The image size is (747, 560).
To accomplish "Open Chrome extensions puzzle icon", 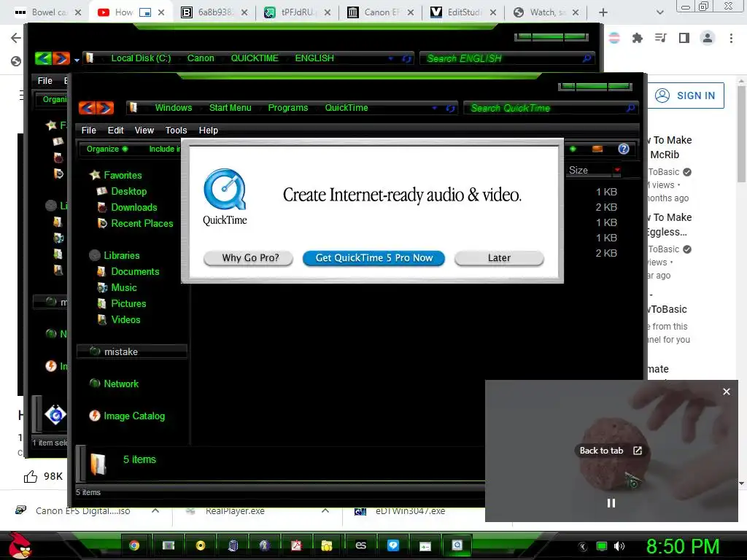I will pos(638,38).
